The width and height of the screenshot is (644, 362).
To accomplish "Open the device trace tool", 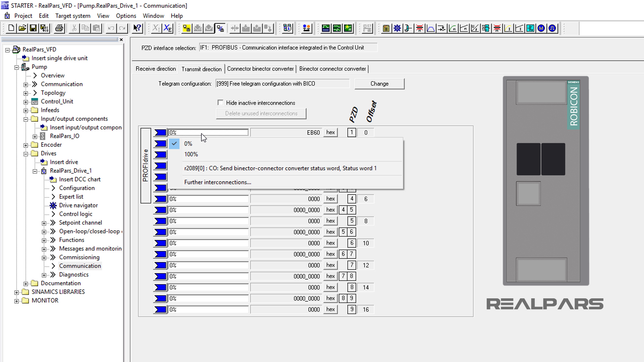I will pos(326,28).
